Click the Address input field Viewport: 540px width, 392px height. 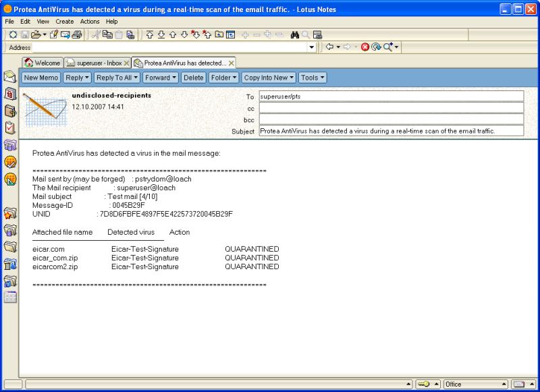(170, 47)
